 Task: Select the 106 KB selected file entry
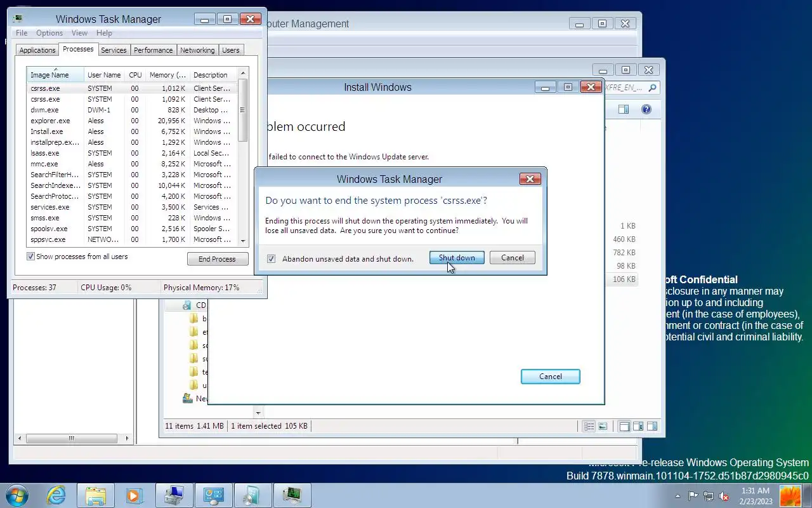(624, 279)
